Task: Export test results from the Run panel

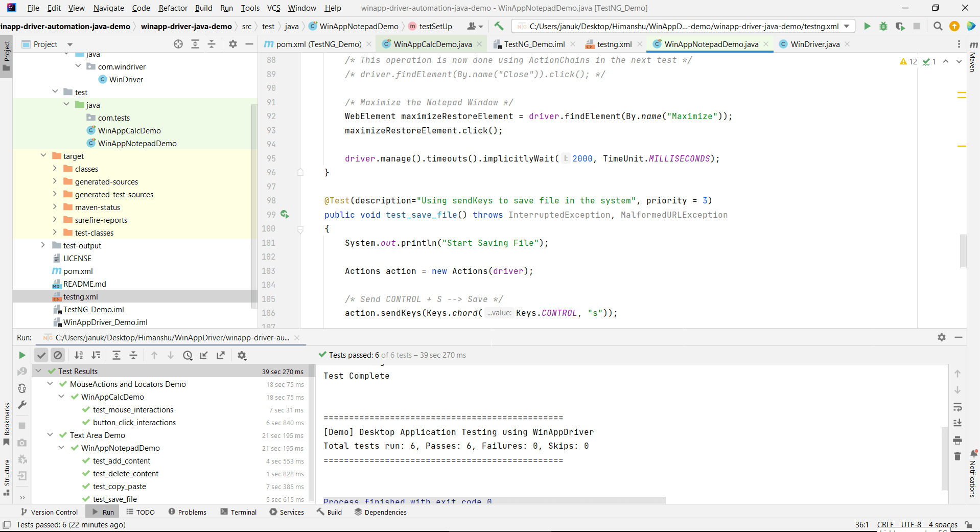Action: (221, 355)
